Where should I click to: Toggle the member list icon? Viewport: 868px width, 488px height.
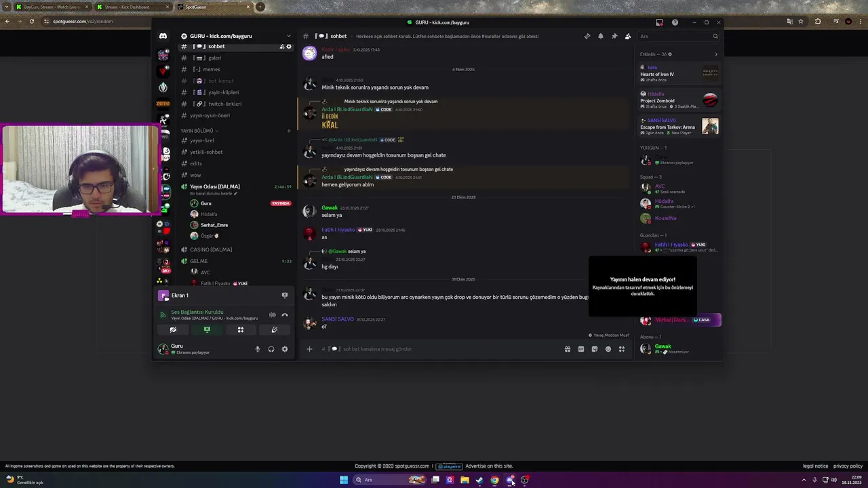pyautogui.click(x=628, y=36)
